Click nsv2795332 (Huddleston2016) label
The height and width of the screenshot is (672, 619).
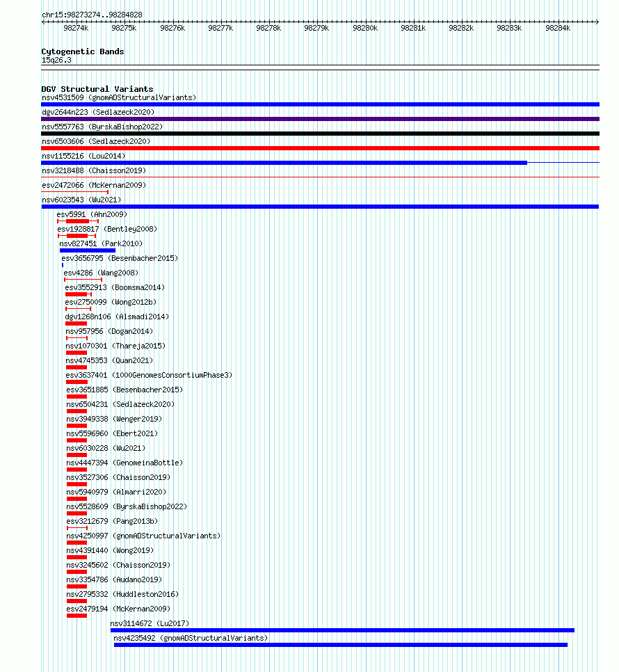(122, 594)
